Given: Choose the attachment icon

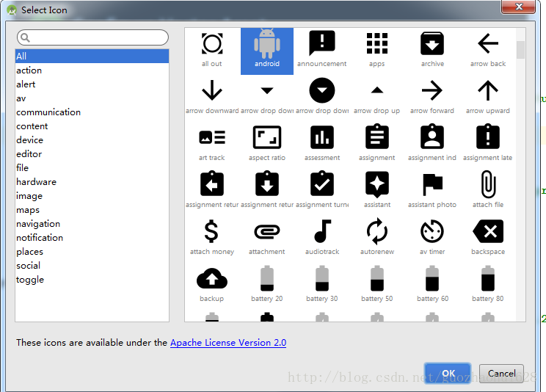Looking at the screenshot, I should (x=267, y=231).
